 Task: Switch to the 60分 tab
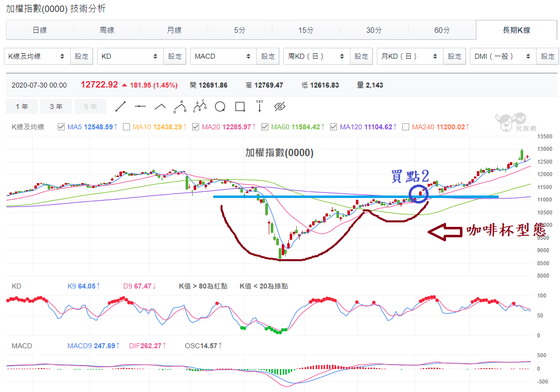click(442, 30)
